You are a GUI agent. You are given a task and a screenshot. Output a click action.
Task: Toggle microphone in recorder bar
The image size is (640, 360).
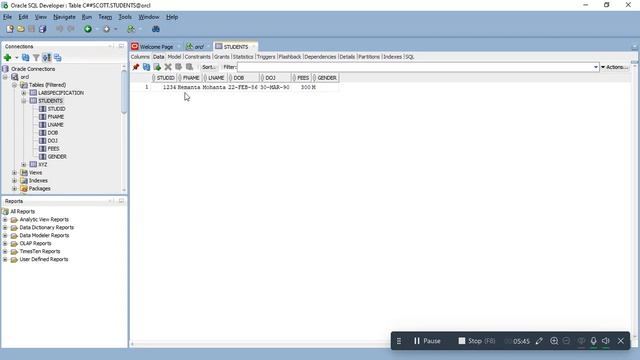point(593,341)
